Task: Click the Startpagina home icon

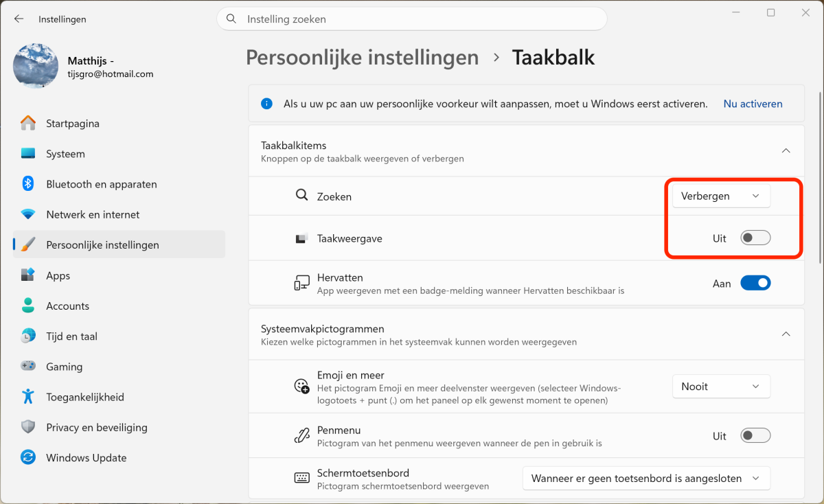Action: click(28, 124)
